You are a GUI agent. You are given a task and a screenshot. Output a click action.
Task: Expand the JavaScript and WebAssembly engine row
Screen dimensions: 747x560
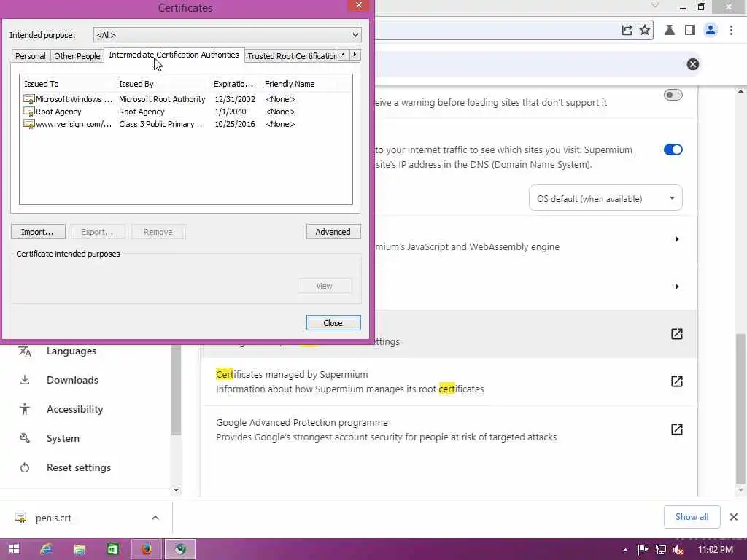[x=676, y=239]
